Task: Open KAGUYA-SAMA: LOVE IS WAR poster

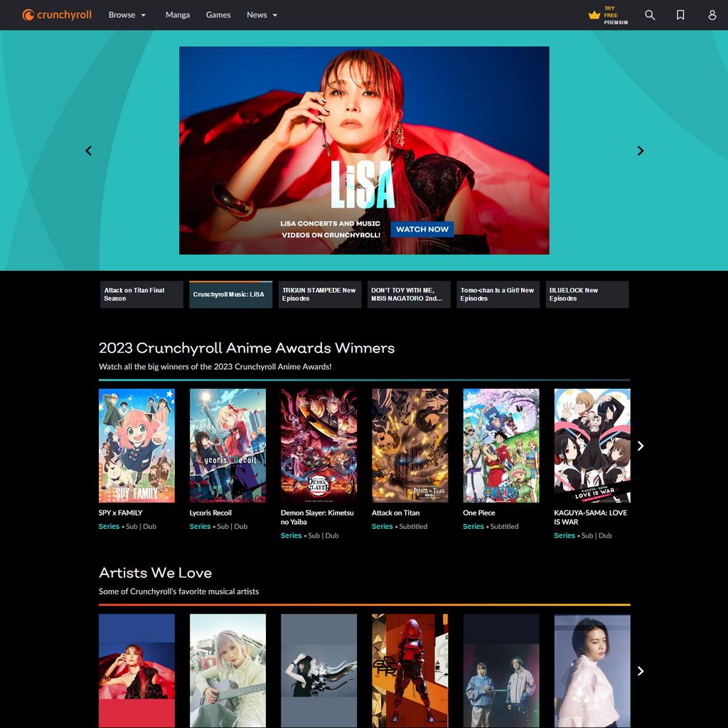Action: pyautogui.click(x=592, y=445)
